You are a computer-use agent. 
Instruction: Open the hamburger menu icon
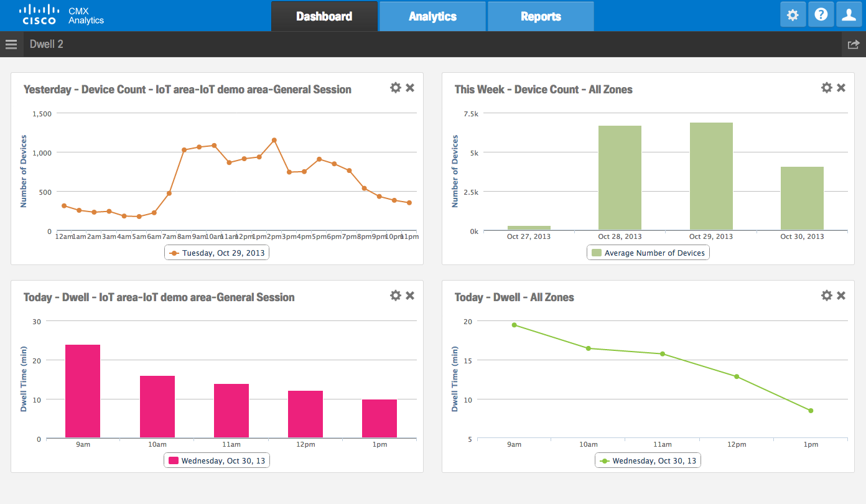tap(11, 44)
